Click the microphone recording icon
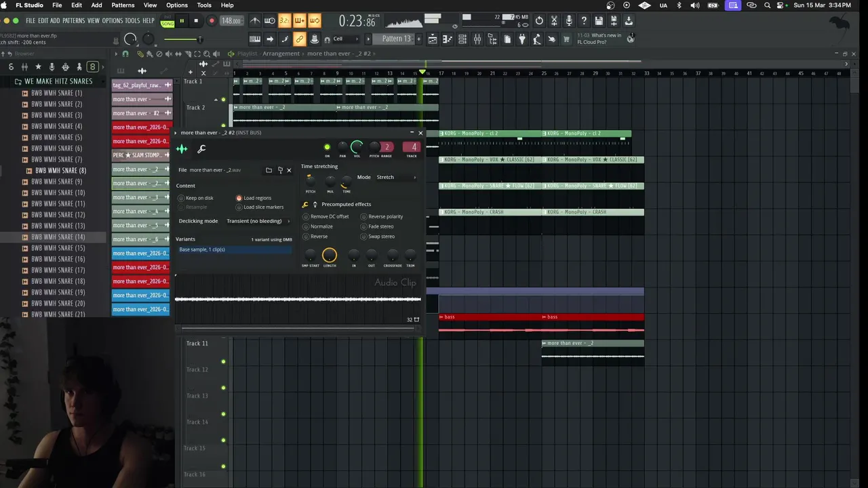This screenshot has width=868, height=488. coord(569,21)
